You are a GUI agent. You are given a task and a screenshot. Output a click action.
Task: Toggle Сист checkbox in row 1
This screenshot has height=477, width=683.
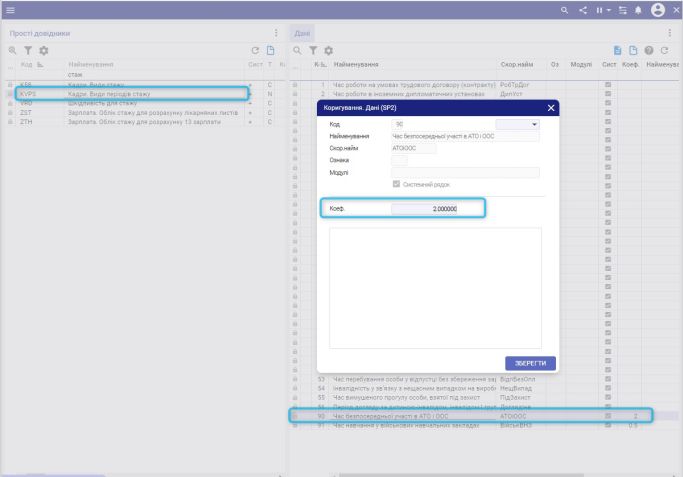point(608,85)
